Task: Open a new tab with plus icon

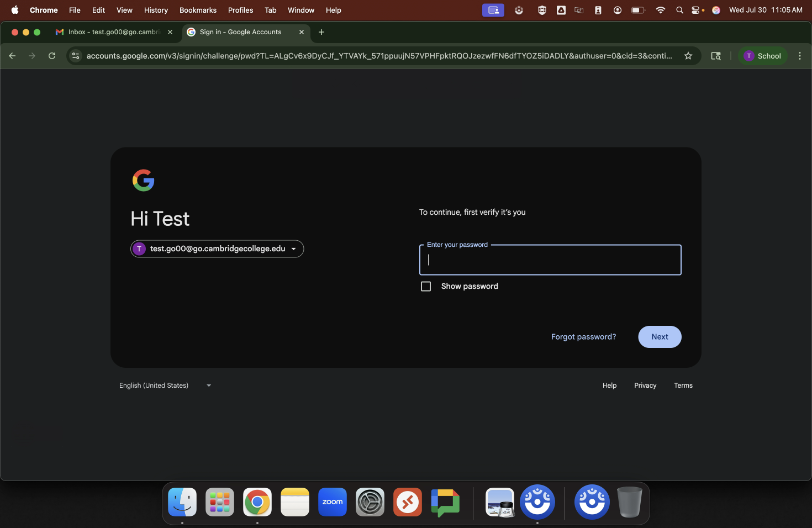Action: 321,32
